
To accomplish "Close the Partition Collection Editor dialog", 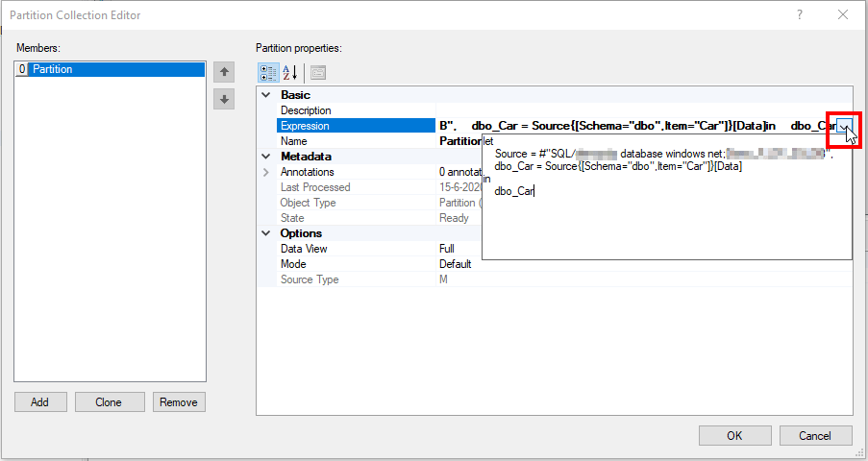I will click(843, 14).
